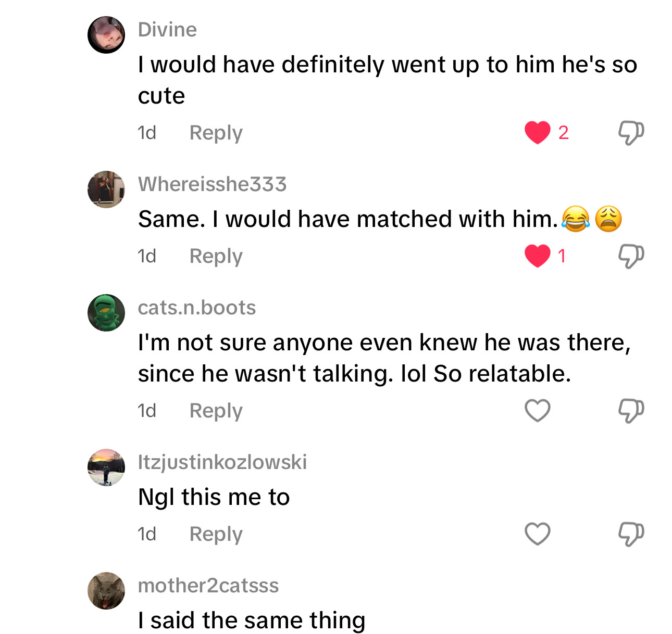Tap the green cats.n.boots avatar

pos(106,313)
